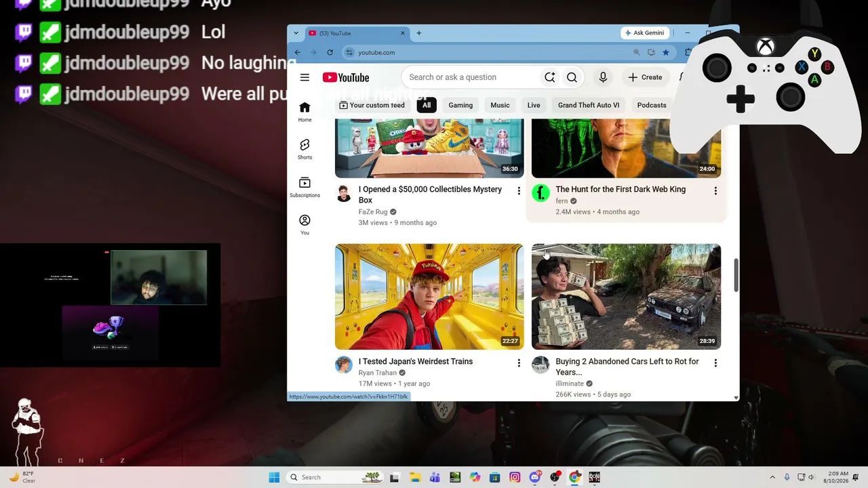Show hidden system tray icons
The width and height of the screenshot is (868, 488).
coord(772,477)
